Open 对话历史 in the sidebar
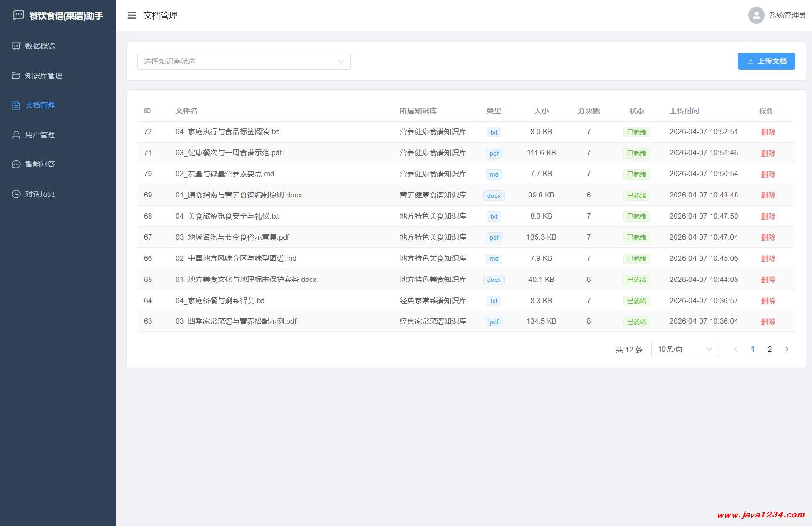 40,194
